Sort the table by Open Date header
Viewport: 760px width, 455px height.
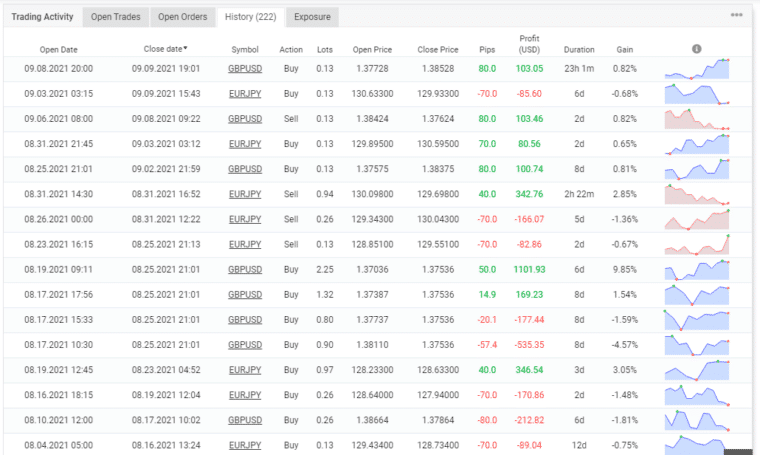pyautogui.click(x=58, y=49)
